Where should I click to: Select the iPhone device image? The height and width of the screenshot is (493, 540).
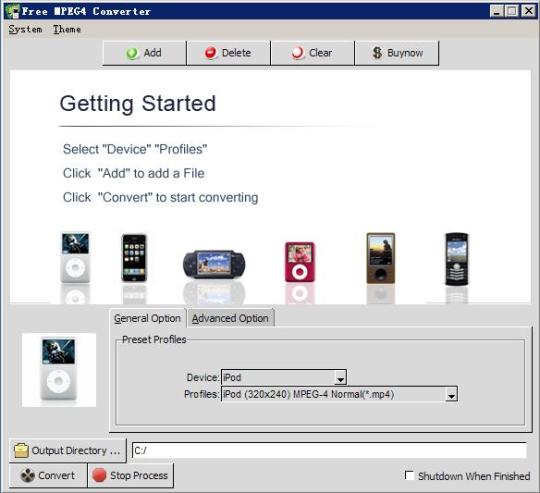[x=134, y=258]
